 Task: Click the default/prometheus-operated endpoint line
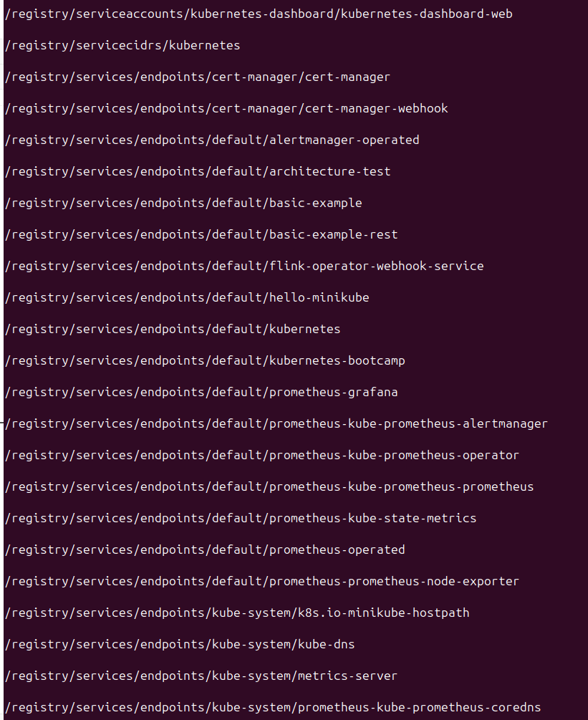[205, 549]
